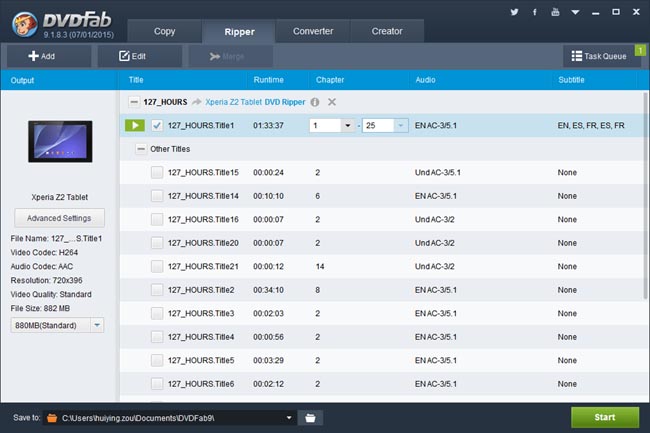Check the 127_HOURS.Title4 checkbox
650x433 pixels.
[157, 337]
